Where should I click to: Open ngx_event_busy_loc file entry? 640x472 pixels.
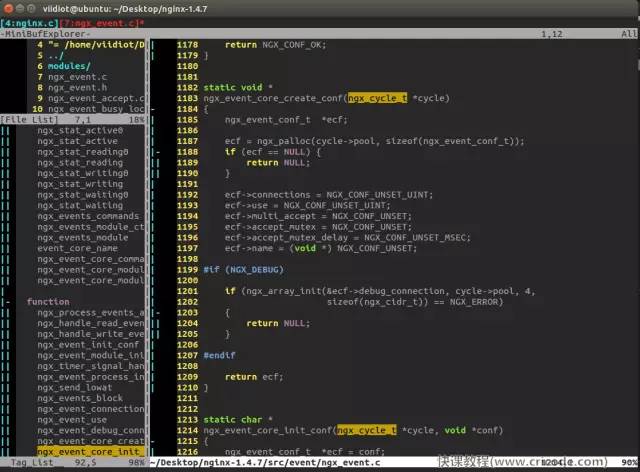(96, 109)
